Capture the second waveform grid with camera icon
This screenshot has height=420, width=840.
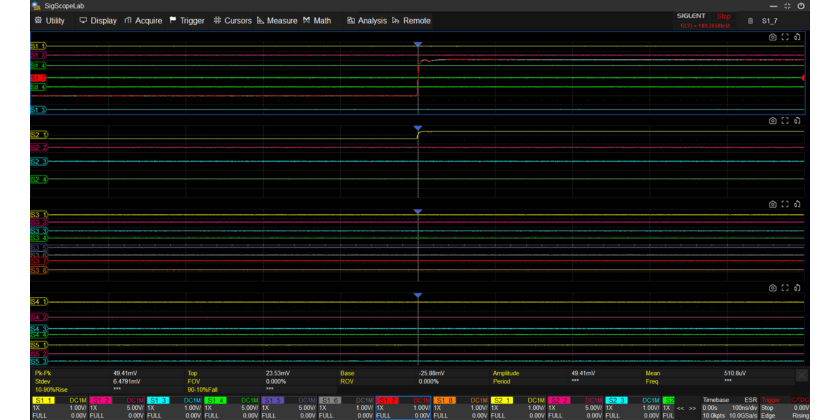tap(772, 120)
